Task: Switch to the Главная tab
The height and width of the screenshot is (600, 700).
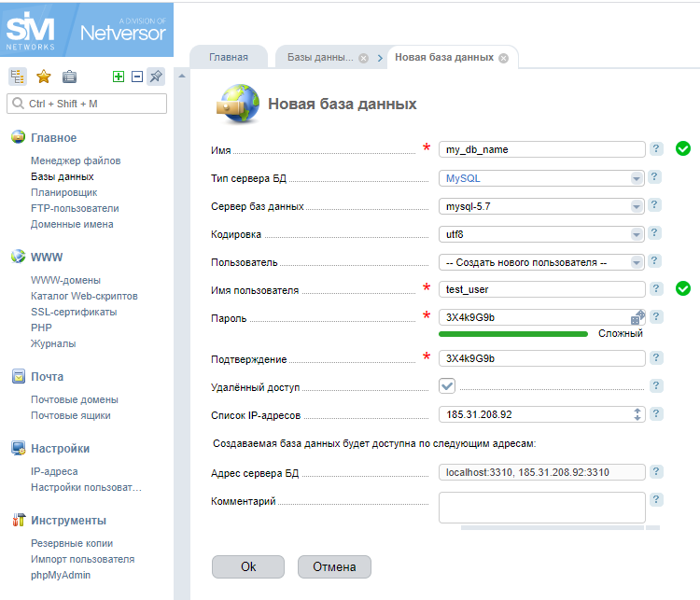Action: [x=229, y=57]
